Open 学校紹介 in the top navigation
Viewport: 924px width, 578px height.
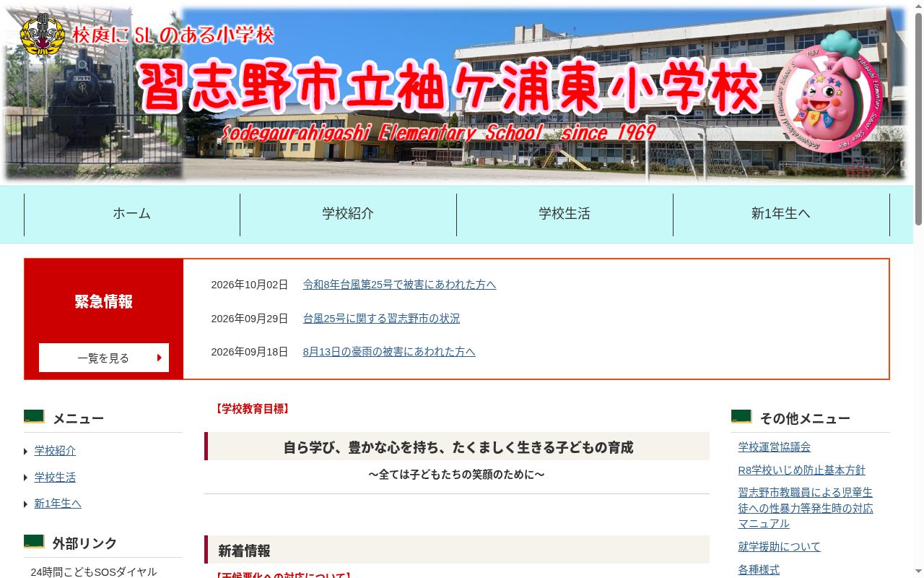pos(348,214)
